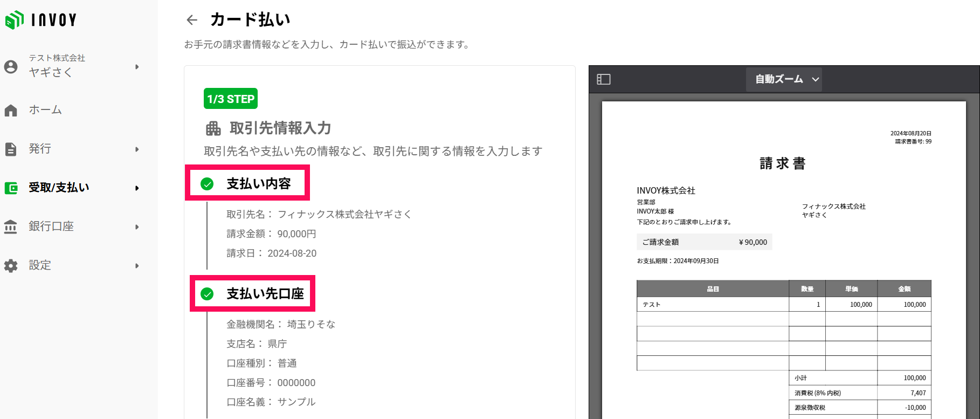Screen dimensions: 980x419
Task: Click the green check beside 支払い先口座
Action: tap(207, 294)
